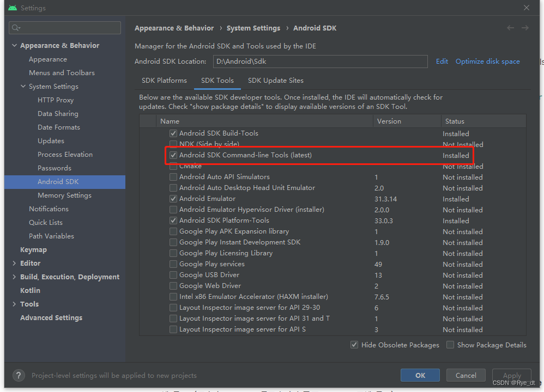Click Appearance & Behavior breadcrumb

tap(174, 28)
